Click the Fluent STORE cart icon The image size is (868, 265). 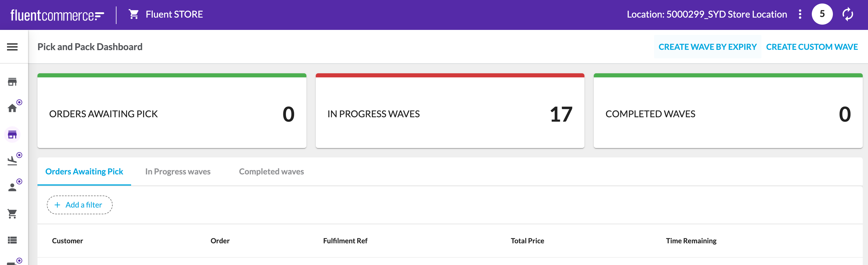click(x=134, y=14)
